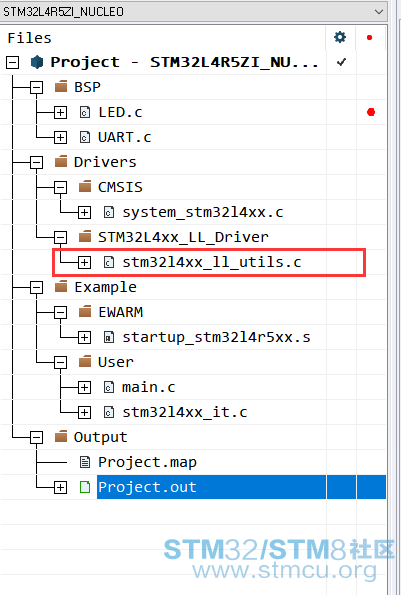Select Project.map file name
The height and width of the screenshot is (595, 401).
[x=147, y=463]
